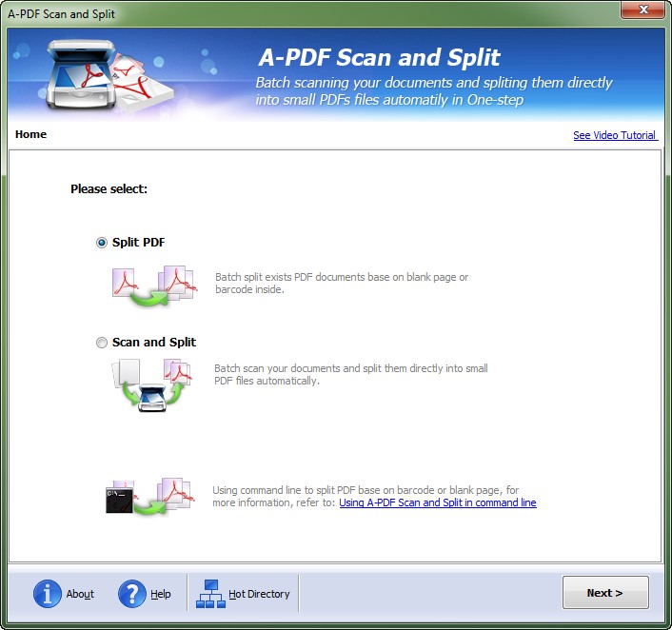This screenshot has width=672, height=630.
Task: Select the Scan and Split radio button
Action: pyautogui.click(x=102, y=343)
